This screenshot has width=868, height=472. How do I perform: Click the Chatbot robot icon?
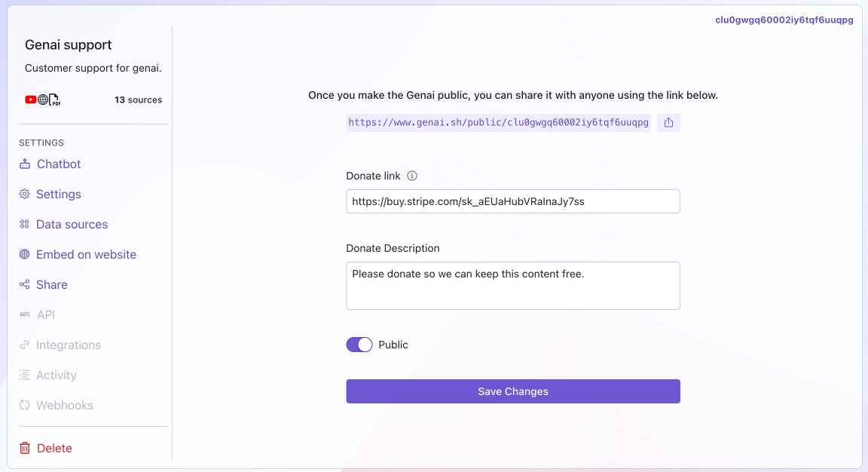[25, 164]
